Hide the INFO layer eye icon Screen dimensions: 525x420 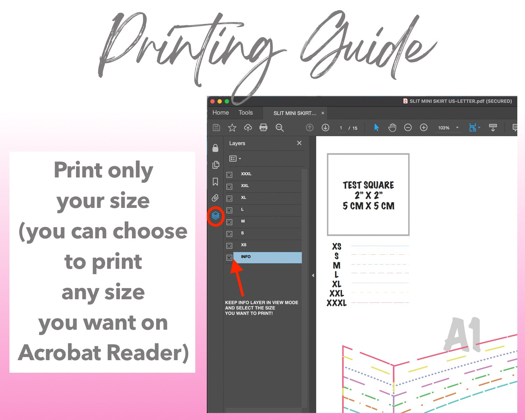[x=229, y=258]
